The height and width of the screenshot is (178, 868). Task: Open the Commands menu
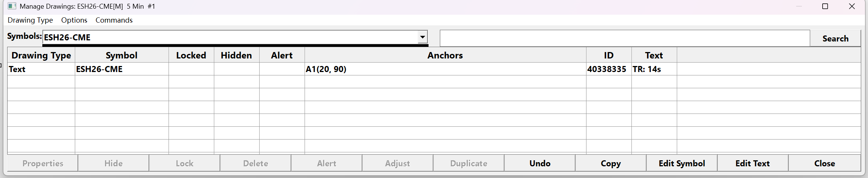coord(114,20)
